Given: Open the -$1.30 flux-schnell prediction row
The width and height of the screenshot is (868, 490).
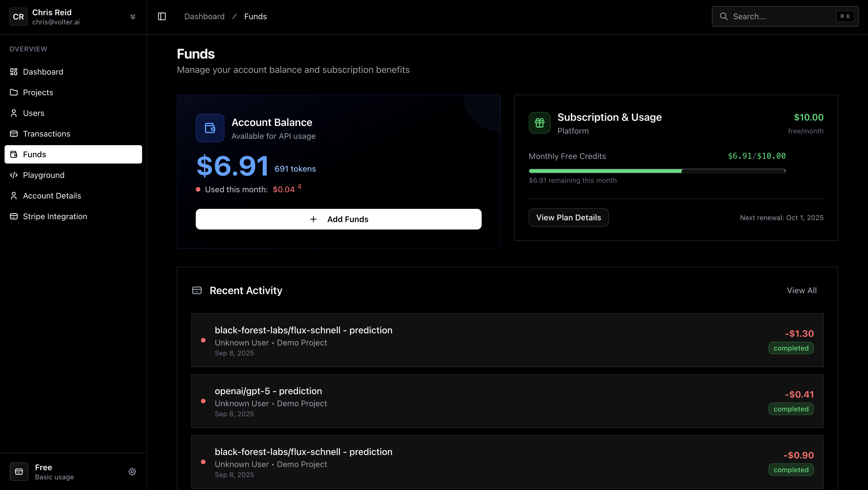Looking at the screenshot, I should (x=507, y=340).
